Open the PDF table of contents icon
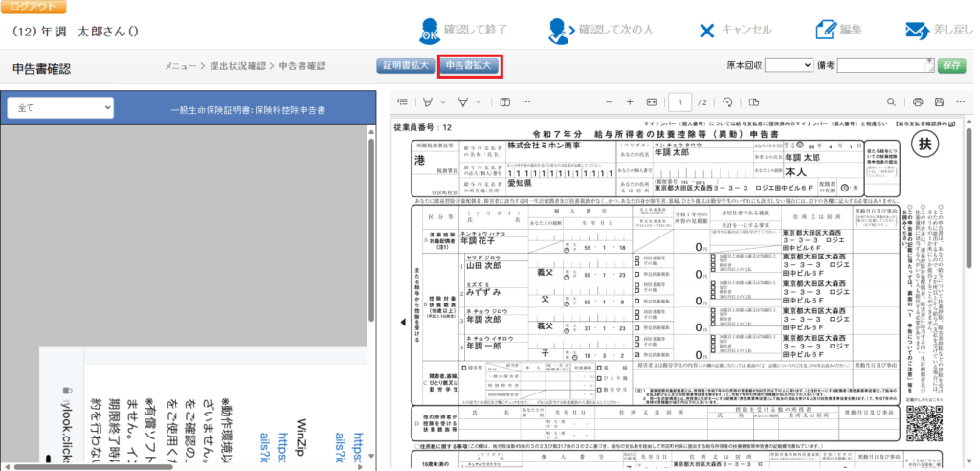Screen dimensions: 980x471 [403, 101]
